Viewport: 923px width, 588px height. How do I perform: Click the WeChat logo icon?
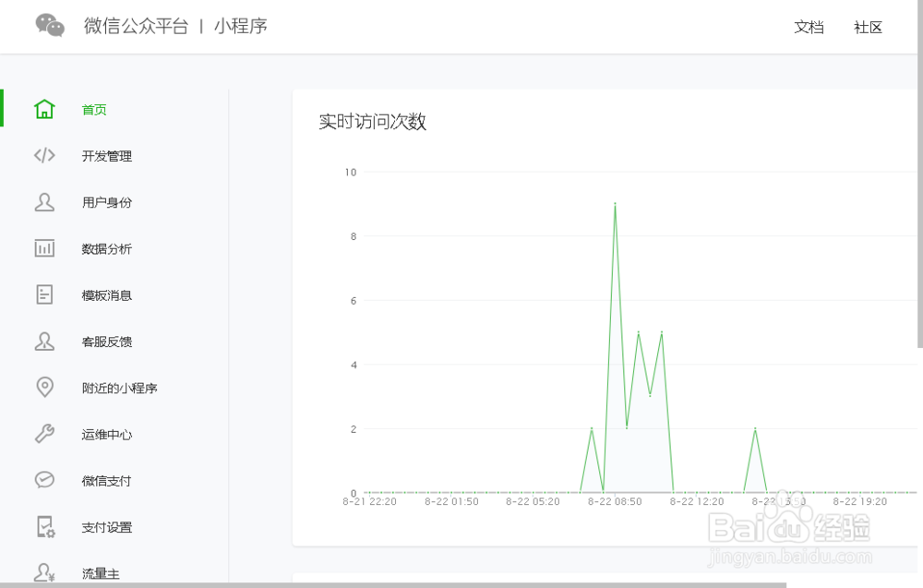click(50, 25)
